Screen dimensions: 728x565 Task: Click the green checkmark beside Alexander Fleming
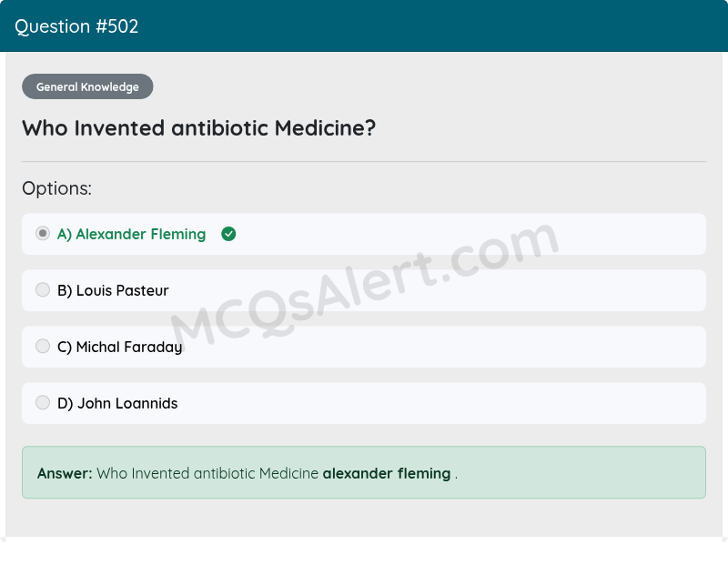(228, 234)
